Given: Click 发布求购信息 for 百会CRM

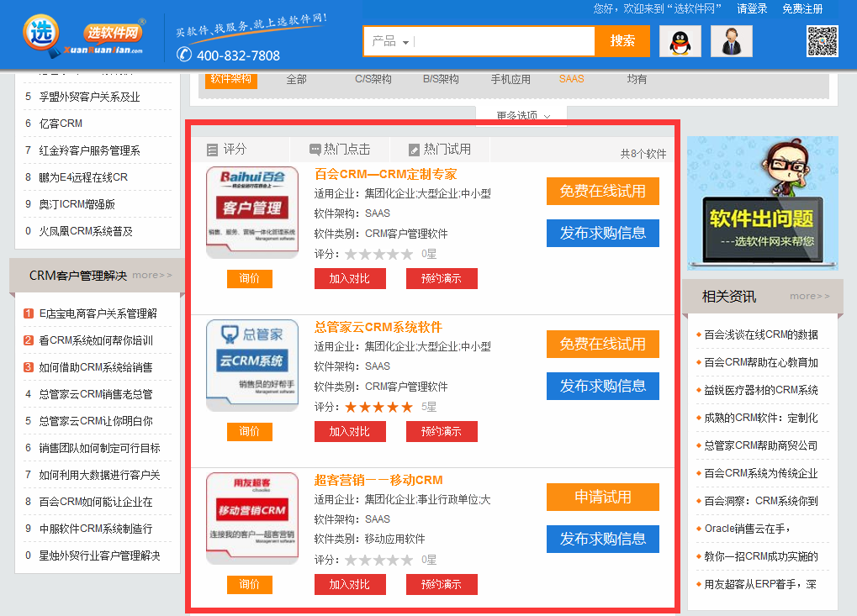Looking at the screenshot, I should [x=603, y=233].
